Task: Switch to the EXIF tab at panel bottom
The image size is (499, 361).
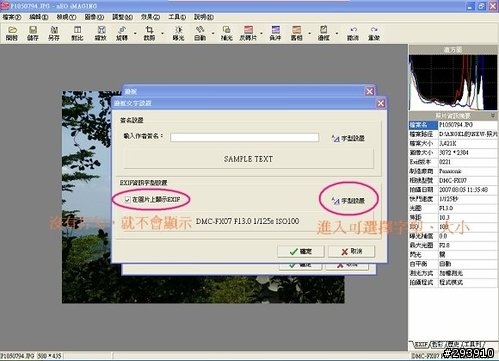Action: point(420,344)
